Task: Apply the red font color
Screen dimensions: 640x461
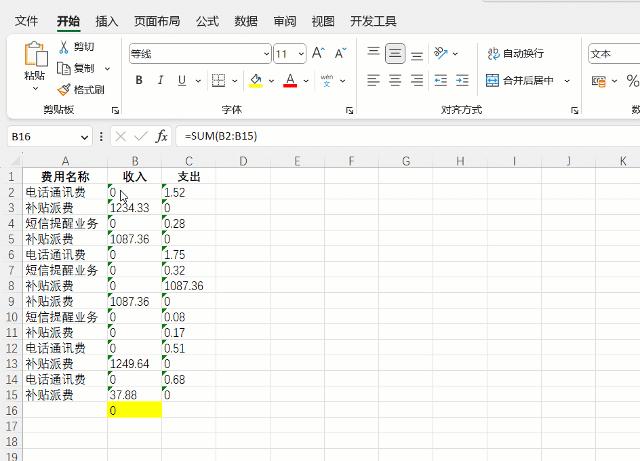Action: [x=290, y=80]
